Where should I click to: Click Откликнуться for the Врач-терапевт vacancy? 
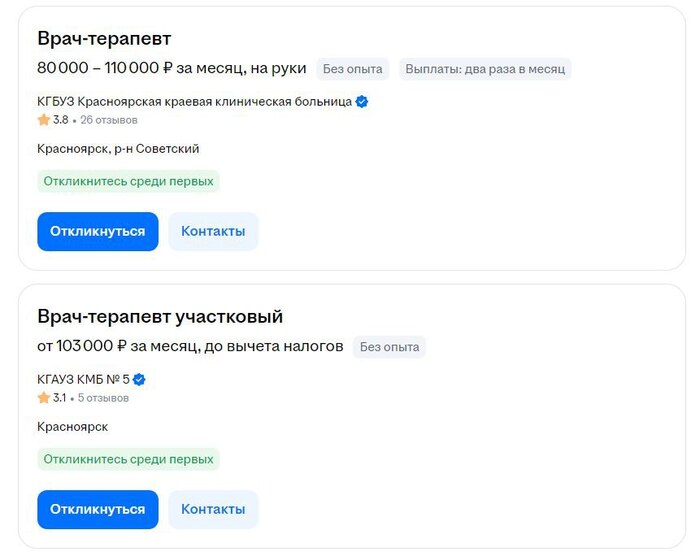coord(98,231)
